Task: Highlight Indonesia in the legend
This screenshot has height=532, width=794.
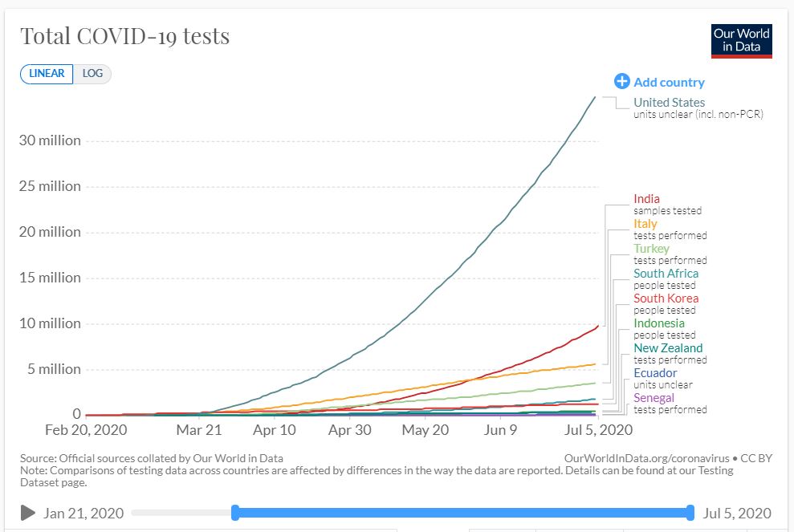Action: tap(658, 323)
